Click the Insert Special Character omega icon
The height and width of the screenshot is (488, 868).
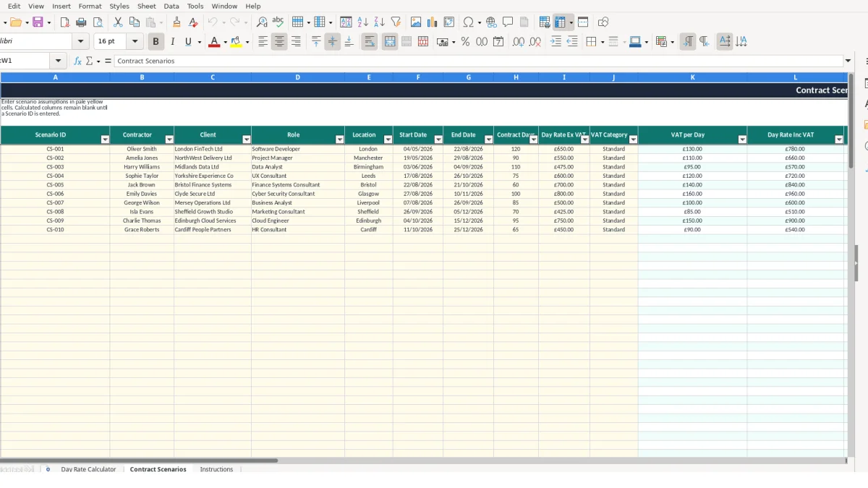(469, 22)
